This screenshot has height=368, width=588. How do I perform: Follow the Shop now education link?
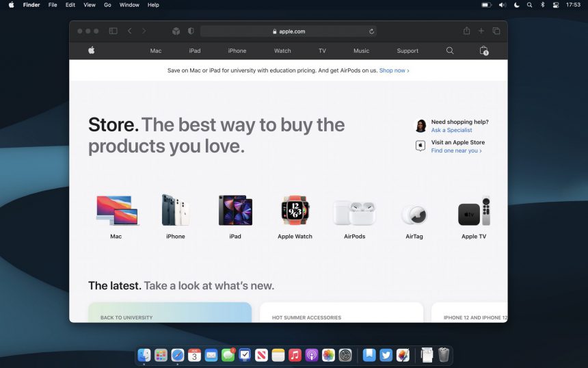point(394,70)
